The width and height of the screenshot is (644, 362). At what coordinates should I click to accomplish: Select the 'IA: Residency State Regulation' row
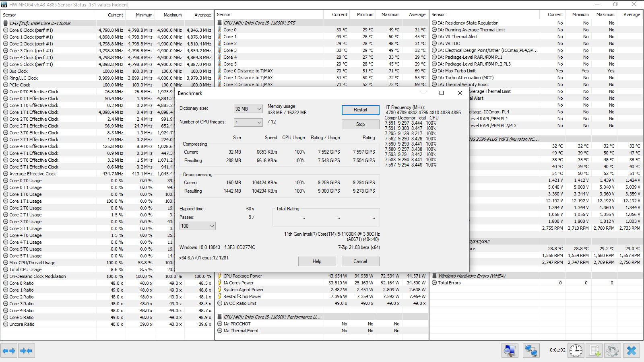tap(537, 23)
